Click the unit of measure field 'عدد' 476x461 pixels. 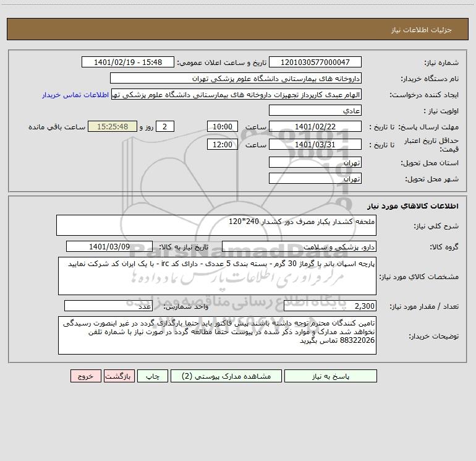(108, 306)
